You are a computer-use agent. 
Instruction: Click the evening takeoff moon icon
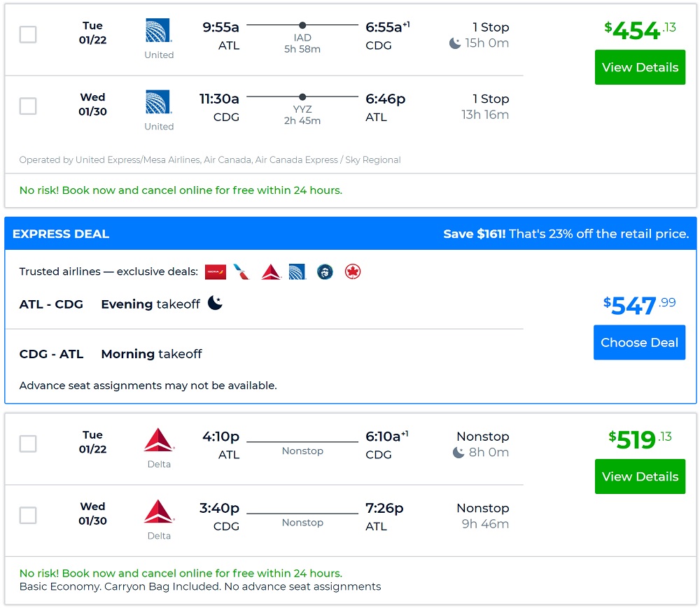pyautogui.click(x=215, y=304)
